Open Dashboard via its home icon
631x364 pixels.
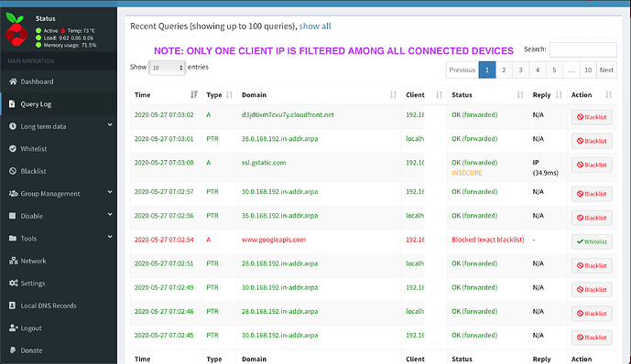[x=13, y=81]
